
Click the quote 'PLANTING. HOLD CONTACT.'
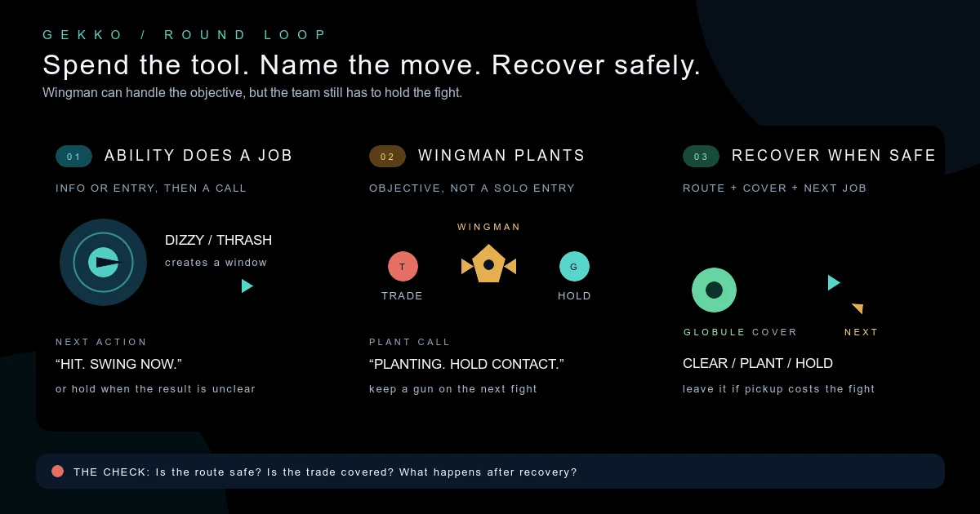(466, 364)
